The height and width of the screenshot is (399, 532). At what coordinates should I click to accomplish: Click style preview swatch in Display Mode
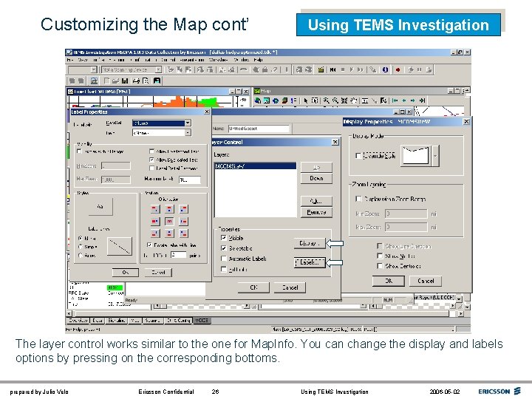click(x=416, y=156)
